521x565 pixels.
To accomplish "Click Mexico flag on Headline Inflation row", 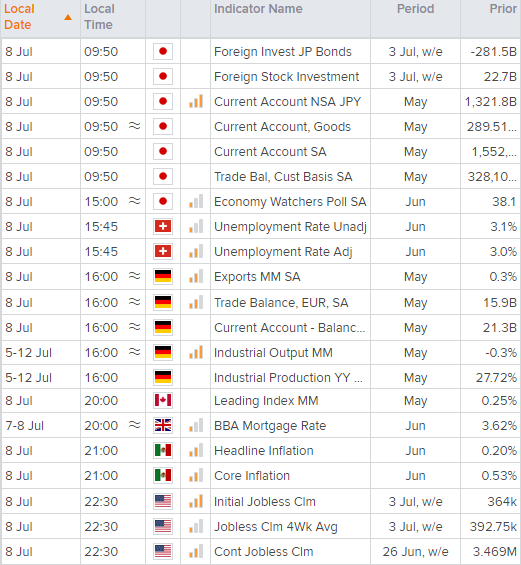I will [163, 451].
